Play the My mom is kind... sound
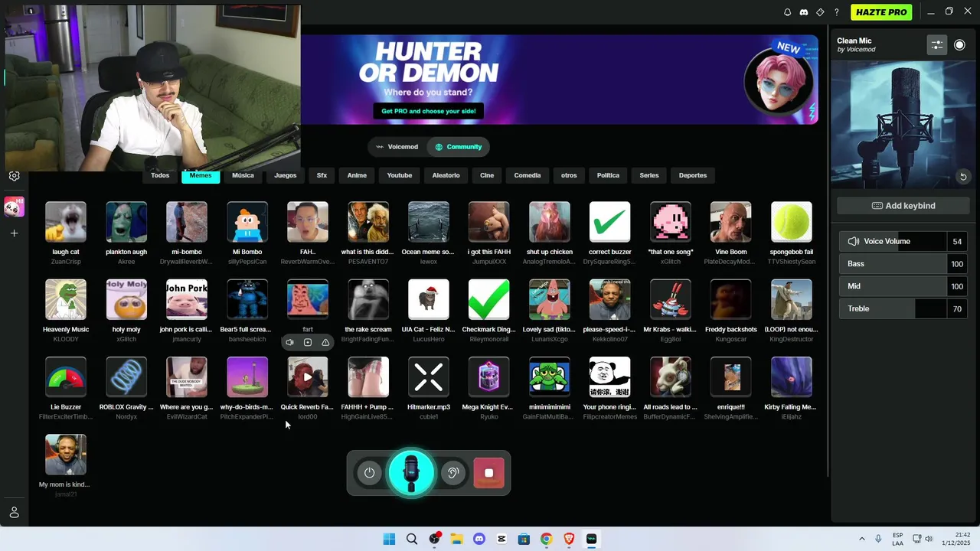Viewport: 980px width, 551px height. (66, 455)
